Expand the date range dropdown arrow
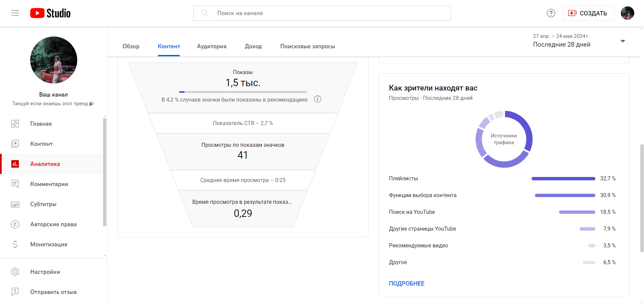 tap(623, 41)
